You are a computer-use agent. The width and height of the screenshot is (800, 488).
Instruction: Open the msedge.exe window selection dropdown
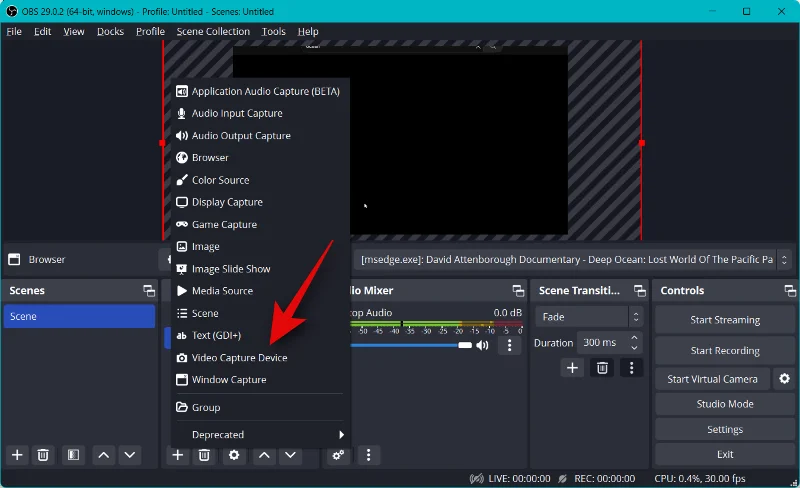[573, 259]
